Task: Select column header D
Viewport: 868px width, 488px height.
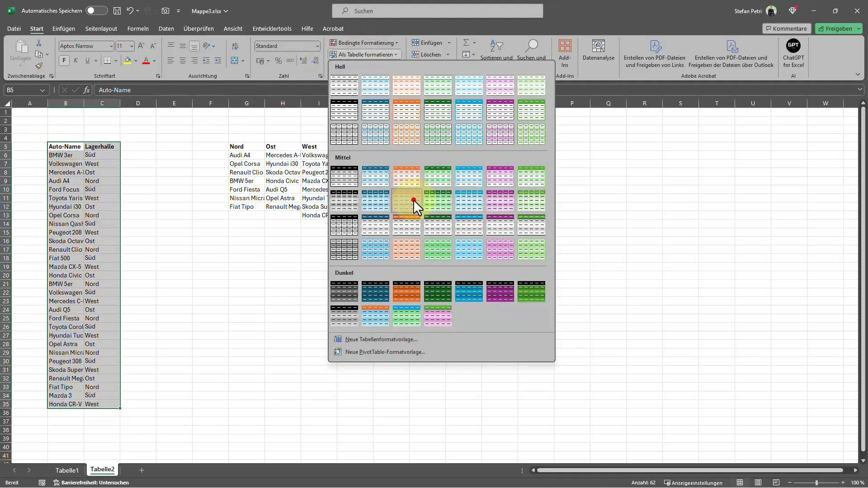Action: coord(138,103)
